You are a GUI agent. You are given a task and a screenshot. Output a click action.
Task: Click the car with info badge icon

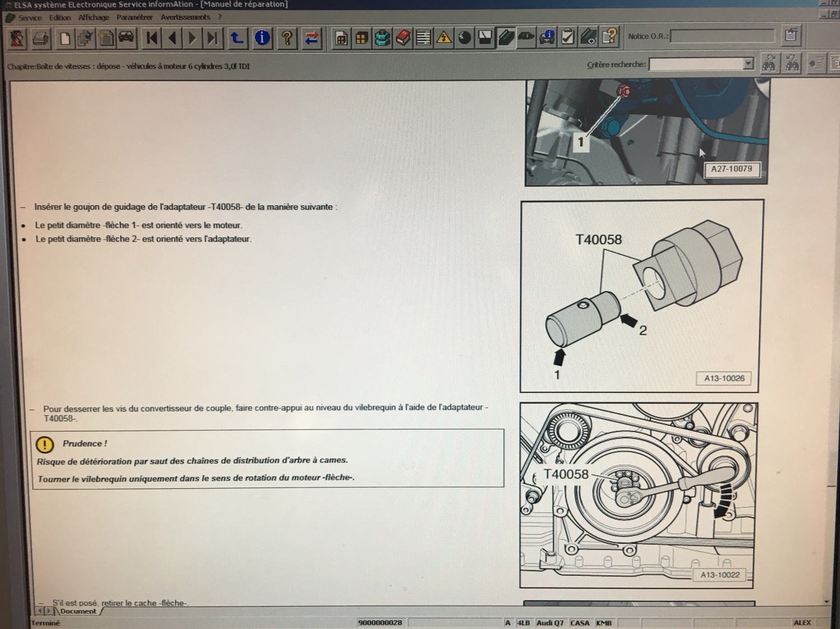547,37
